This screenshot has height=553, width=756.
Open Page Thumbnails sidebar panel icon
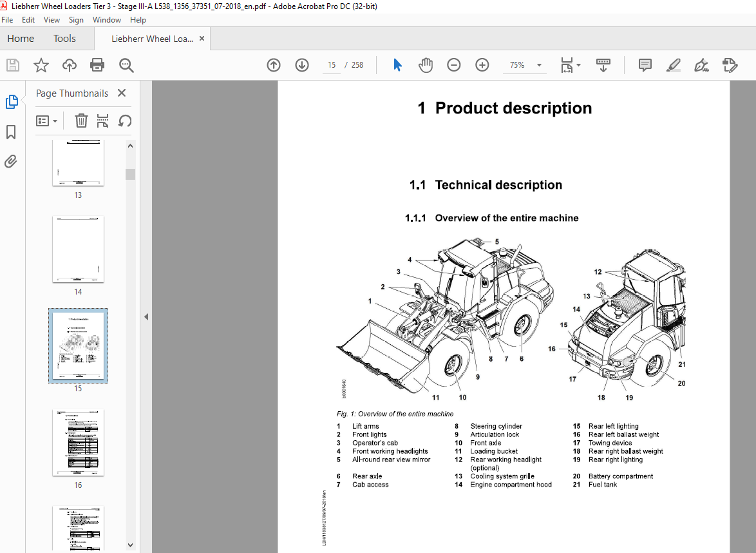coord(12,102)
